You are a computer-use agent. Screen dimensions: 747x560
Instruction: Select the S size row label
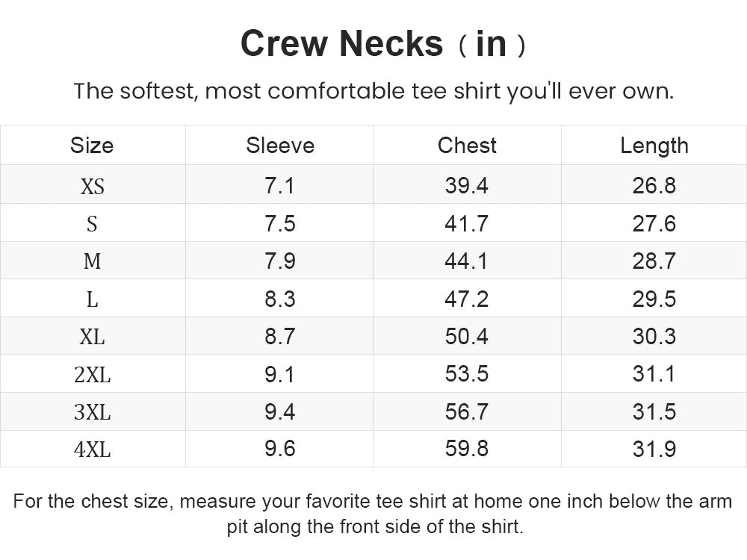coord(92,223)
